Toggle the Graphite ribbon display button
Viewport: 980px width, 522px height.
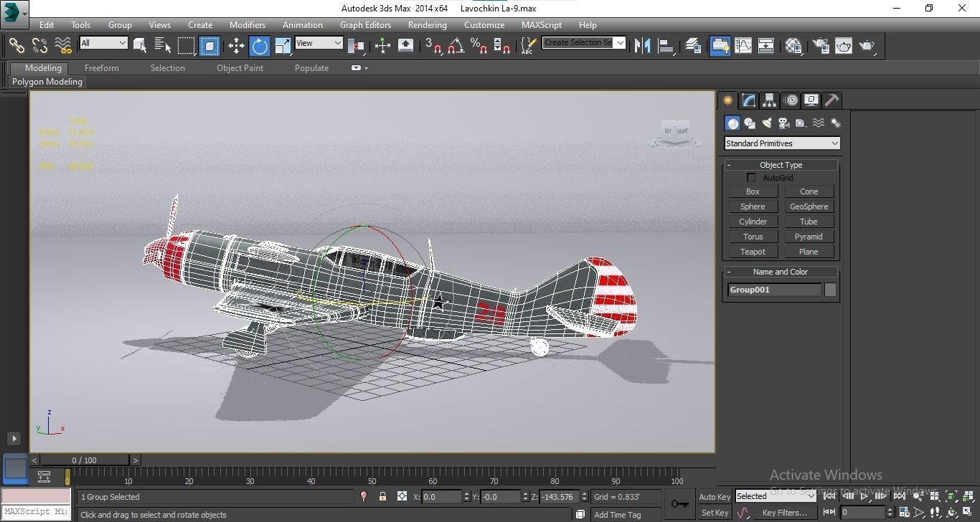tap(719, 46)
